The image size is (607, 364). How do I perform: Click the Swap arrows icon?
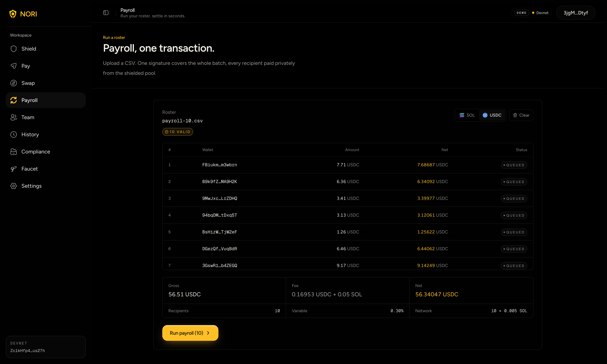14,83
